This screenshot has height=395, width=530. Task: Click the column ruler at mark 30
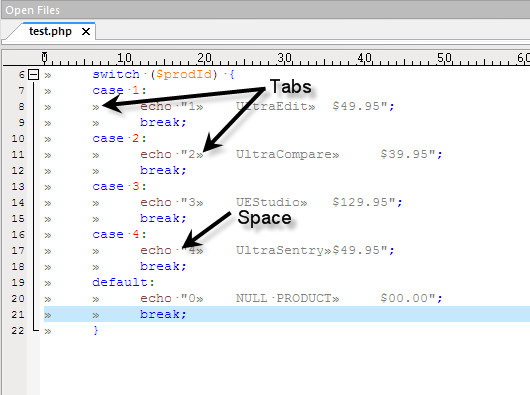284,58
